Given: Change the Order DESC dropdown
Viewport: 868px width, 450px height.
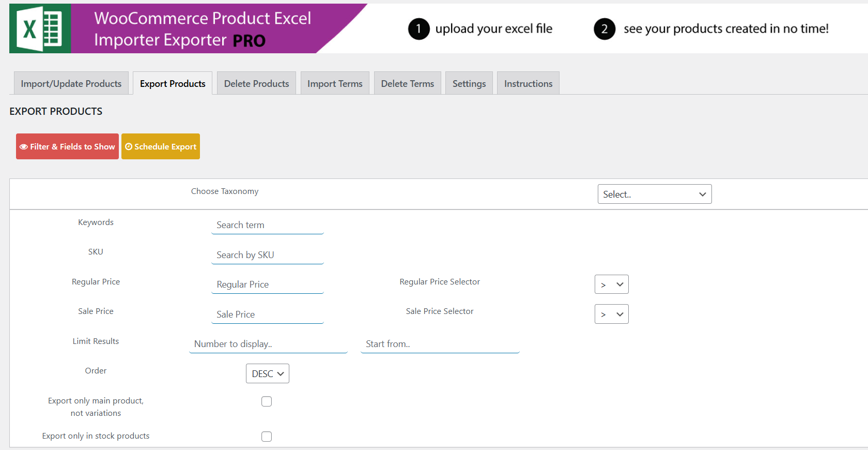Looking at the screenshot, I should [267, 374].
